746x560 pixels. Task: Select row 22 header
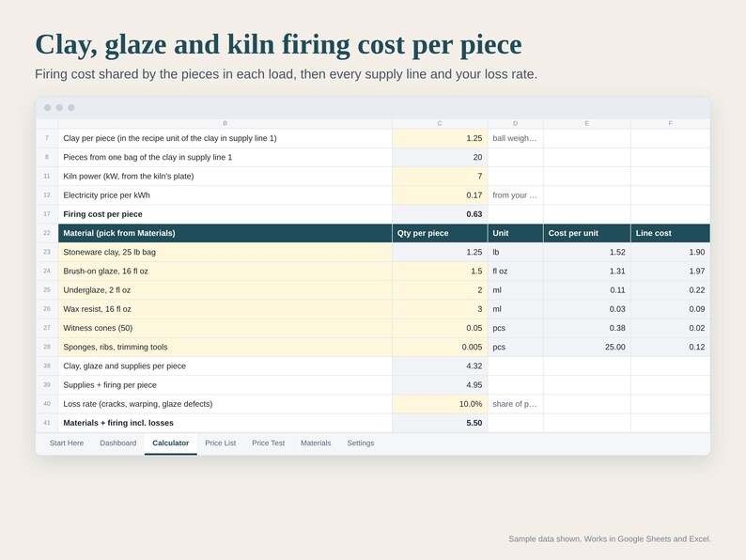(47, 233)
